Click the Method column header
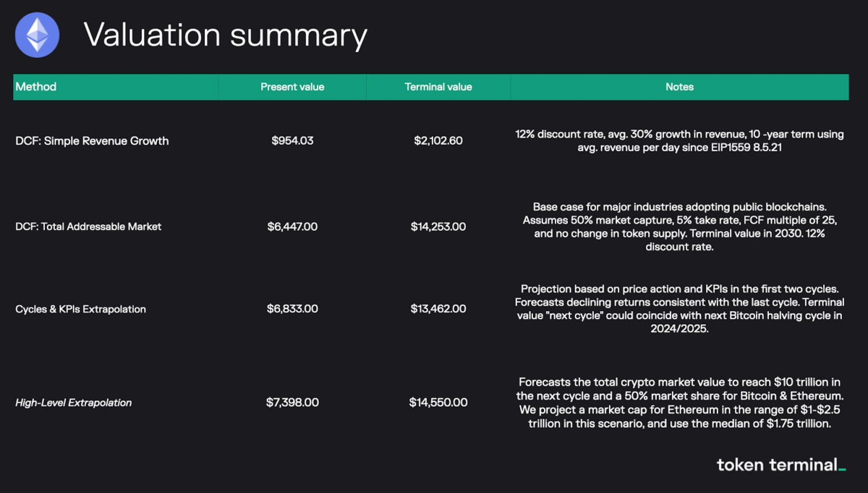The width and height of the screenshot is (868, 493). (x=36, y=87)
